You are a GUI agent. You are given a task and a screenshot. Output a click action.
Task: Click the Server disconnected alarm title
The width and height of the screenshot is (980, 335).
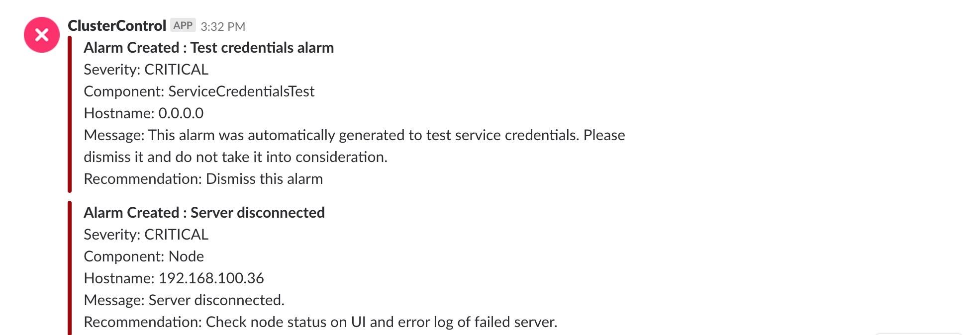(x=204, y=213)
